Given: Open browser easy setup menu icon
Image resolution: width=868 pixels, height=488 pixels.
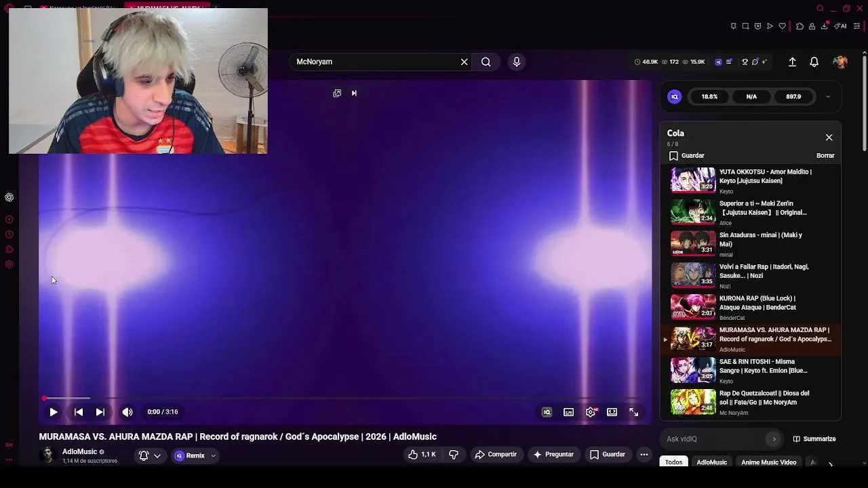Looking at the screenshot, I should click(x=856, y=26).
